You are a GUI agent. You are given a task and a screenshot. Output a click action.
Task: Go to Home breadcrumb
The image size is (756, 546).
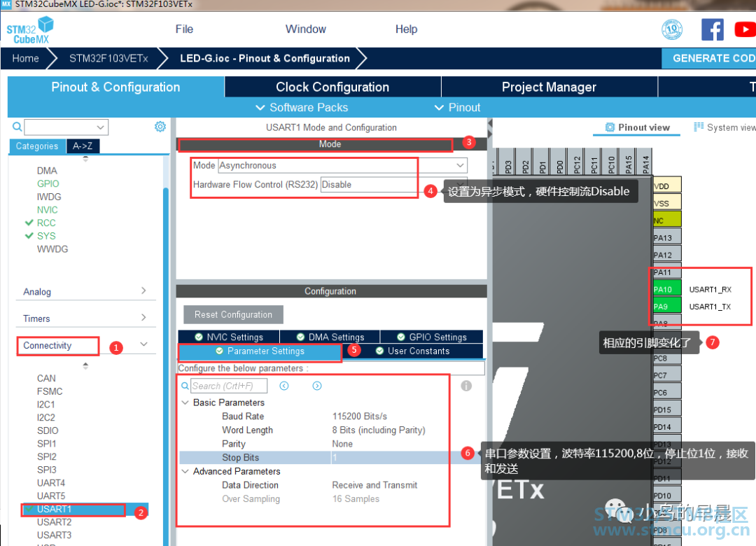point(26,58)
